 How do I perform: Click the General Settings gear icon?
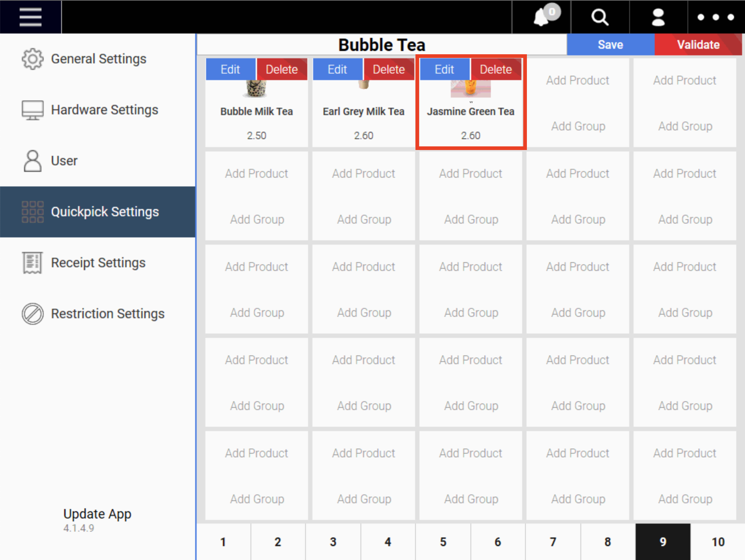[x=32, y=59]
